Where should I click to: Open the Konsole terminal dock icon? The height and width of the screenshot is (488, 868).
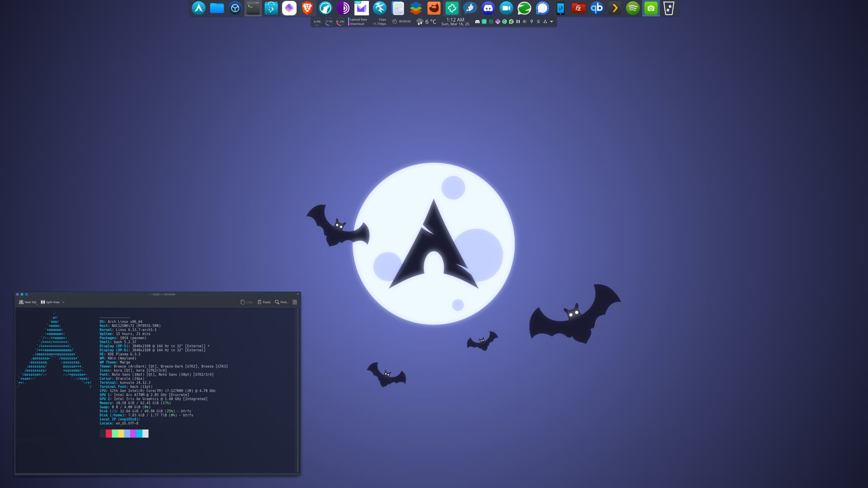(x=253, y=8)
